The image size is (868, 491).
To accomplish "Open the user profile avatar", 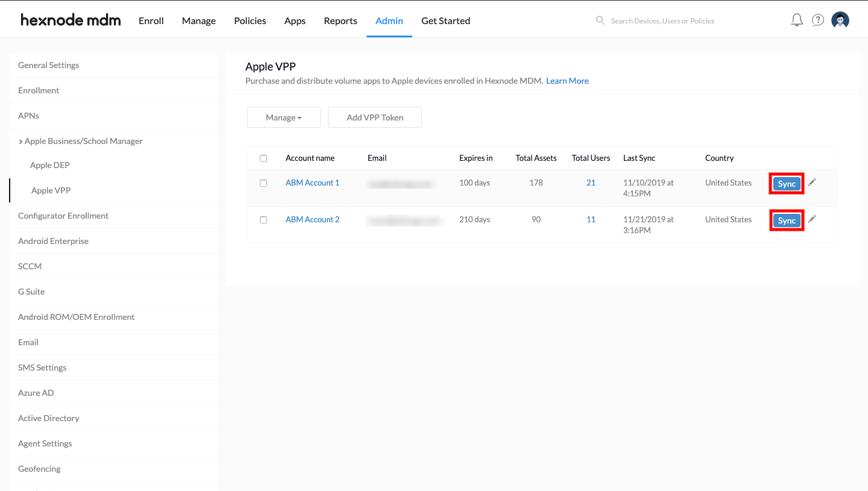I will pos(840,20).
